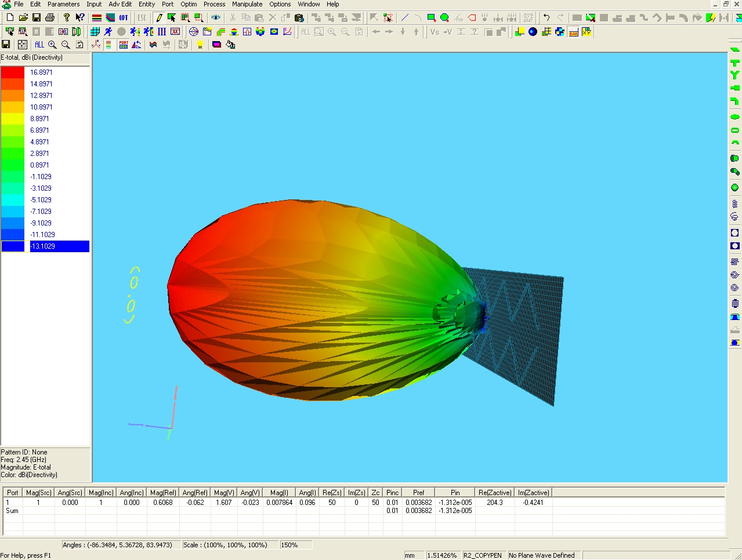Image resolution: width=742 pixels, height=560 pixels.
Task: Toggle the PORT table display icon
Action: click(x=124, y=45)
